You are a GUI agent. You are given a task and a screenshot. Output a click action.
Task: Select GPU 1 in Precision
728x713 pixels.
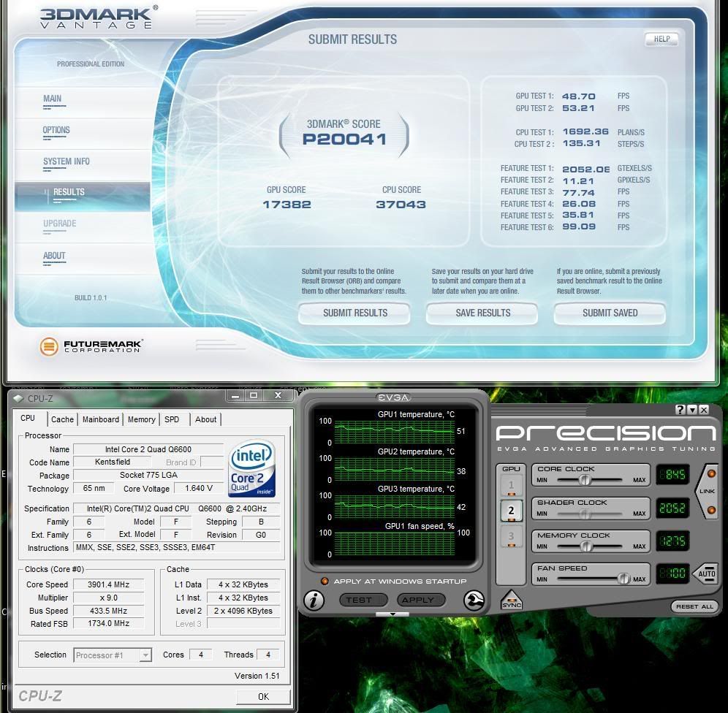(x=511, y=486)
